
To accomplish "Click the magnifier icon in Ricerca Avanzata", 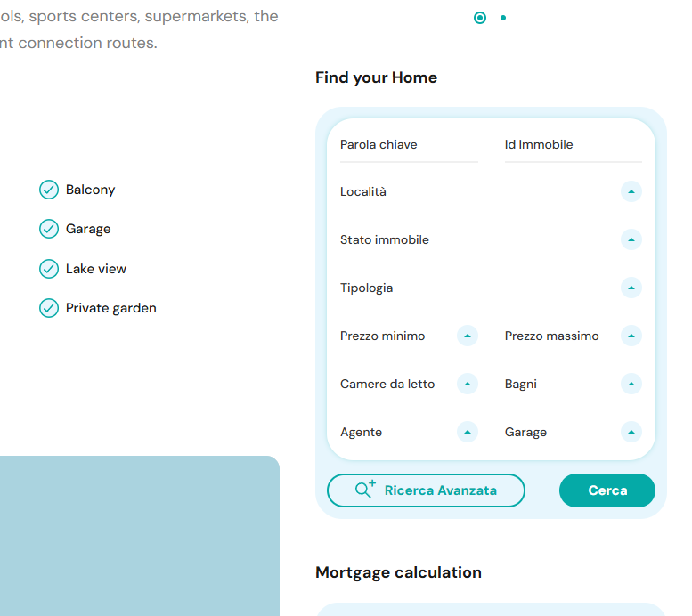I will click(365, 490).
